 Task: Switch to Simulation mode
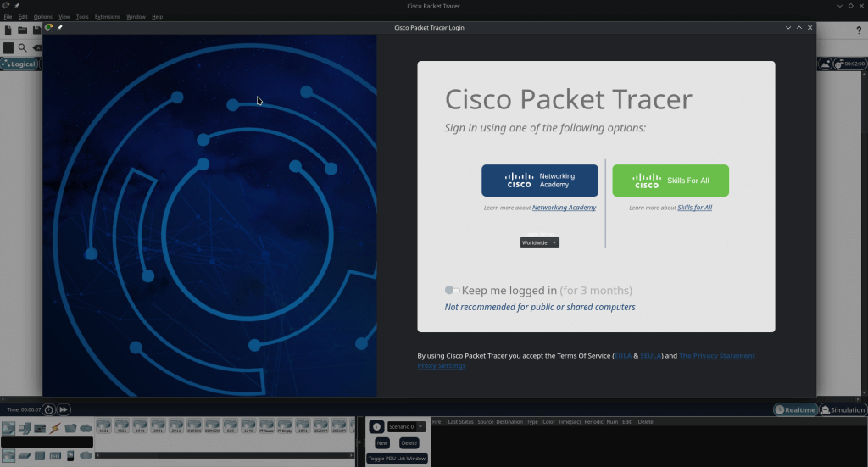coord(843,409)
